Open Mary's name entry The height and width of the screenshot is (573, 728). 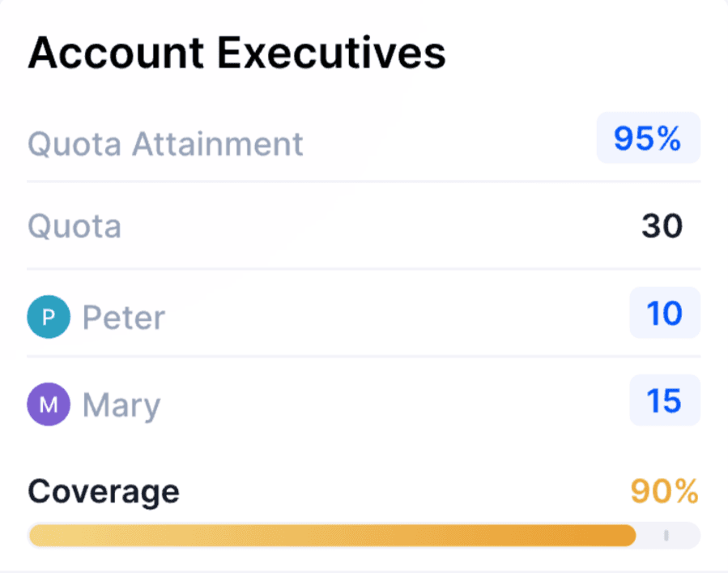[121, 406]
